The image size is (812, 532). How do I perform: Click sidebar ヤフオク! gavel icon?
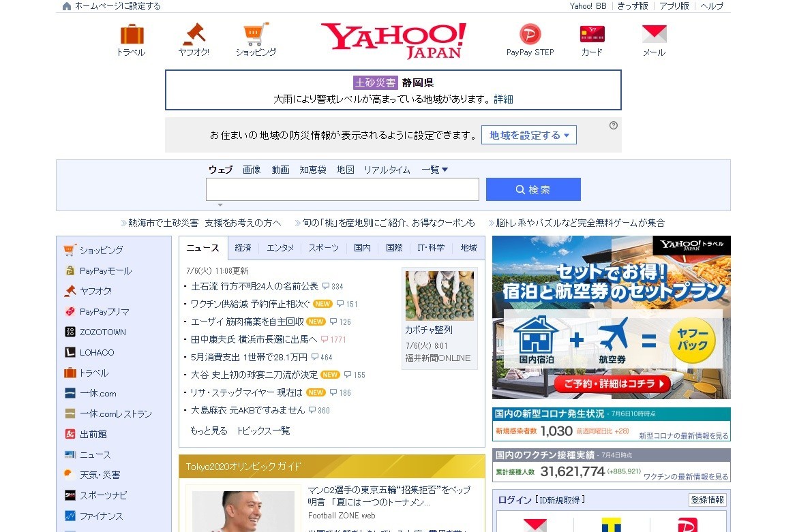[70, 291]
